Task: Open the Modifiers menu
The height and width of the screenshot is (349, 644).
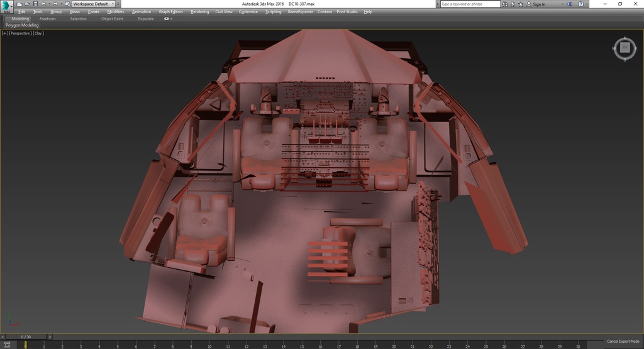Action: [115, 11]
